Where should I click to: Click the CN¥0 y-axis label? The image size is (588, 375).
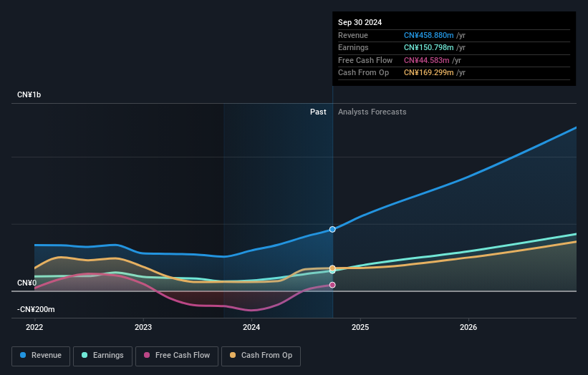pos(27,283)
